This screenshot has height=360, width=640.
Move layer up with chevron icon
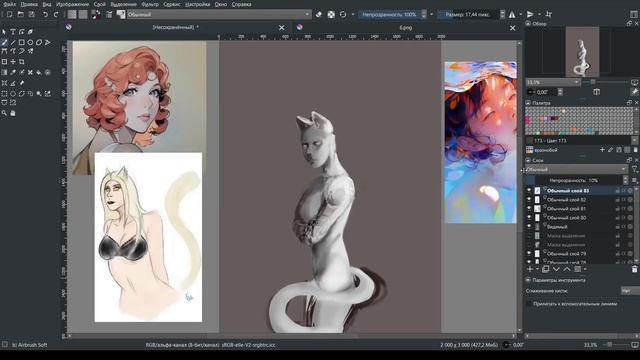point(567,269)
